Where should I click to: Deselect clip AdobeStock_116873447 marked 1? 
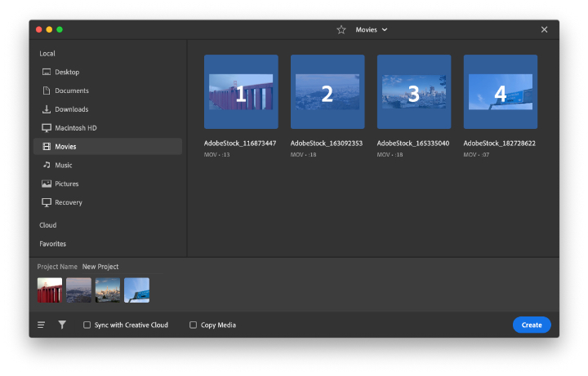pos(241,91)
